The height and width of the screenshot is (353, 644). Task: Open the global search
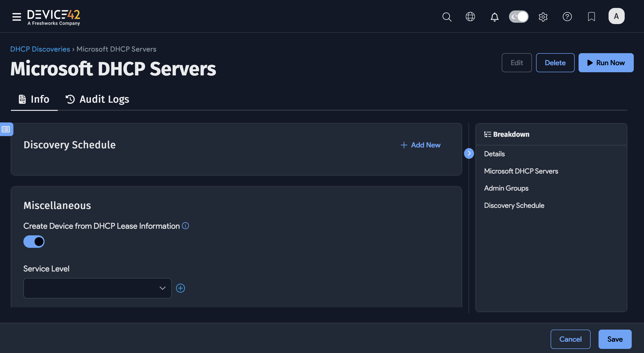point(447,17)
